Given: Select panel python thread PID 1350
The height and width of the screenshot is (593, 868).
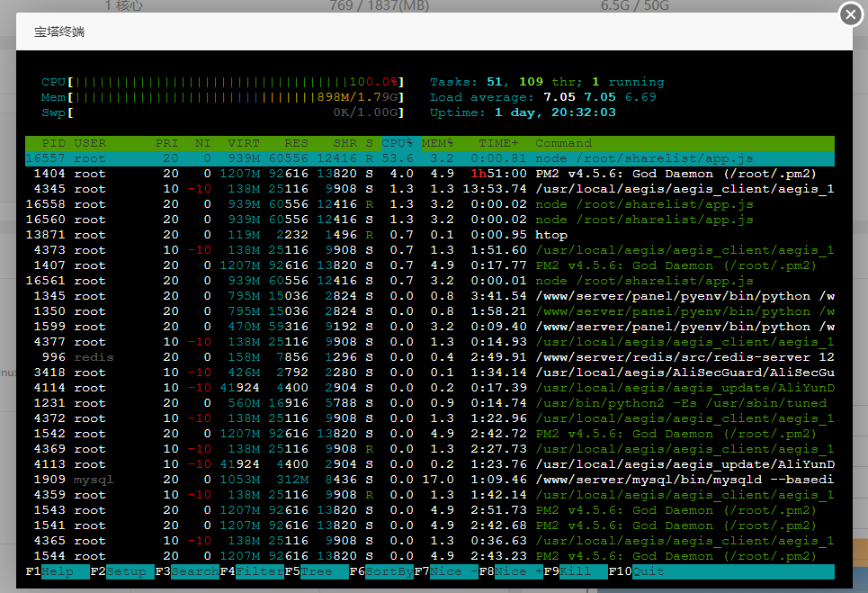Looking at the screenshot, I should [x=430, y=311].
